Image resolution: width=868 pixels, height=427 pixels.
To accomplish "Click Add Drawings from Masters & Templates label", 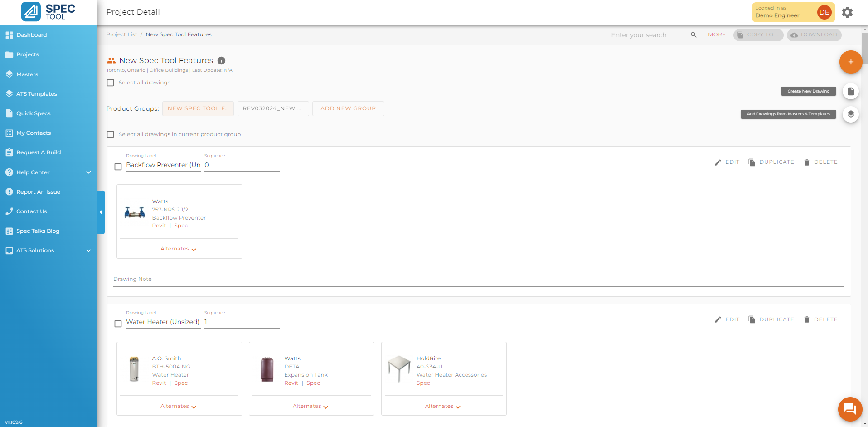I will click(788, 114).
